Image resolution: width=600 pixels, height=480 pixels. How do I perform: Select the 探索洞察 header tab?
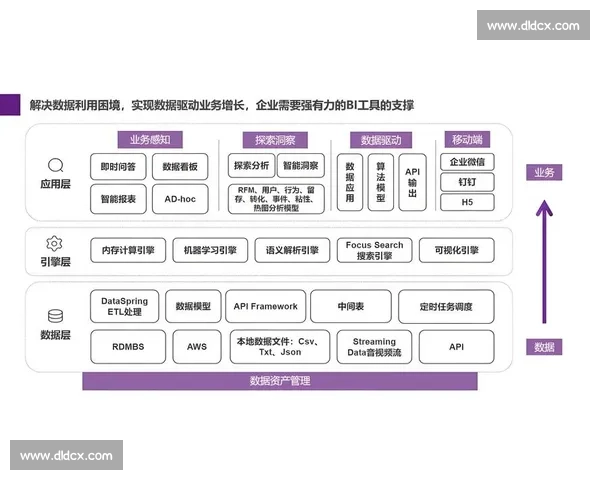click(x=275, y=140)
